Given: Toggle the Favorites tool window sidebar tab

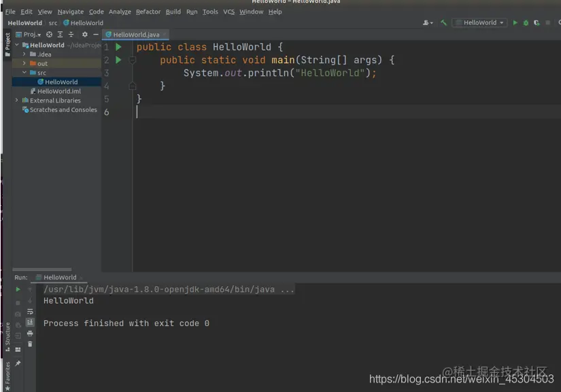Looking at the screenshot, I should 7,376.
